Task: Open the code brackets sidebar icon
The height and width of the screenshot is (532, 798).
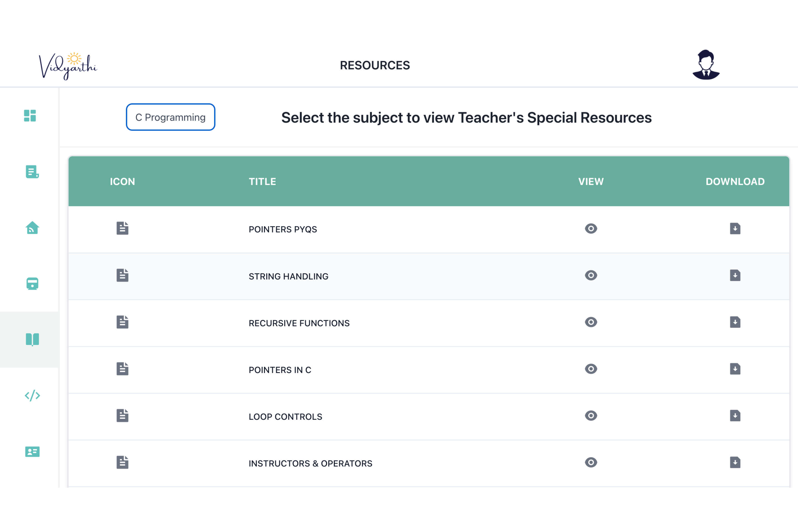Action: click(32, 396)
